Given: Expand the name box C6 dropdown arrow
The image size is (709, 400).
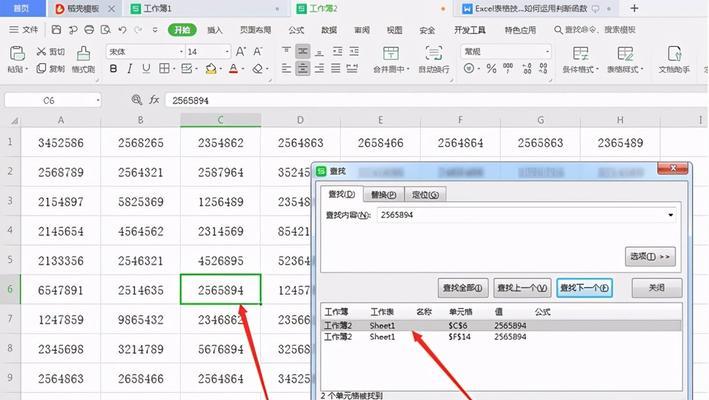Looking at the screenshot, I should (x=98, y=100).
